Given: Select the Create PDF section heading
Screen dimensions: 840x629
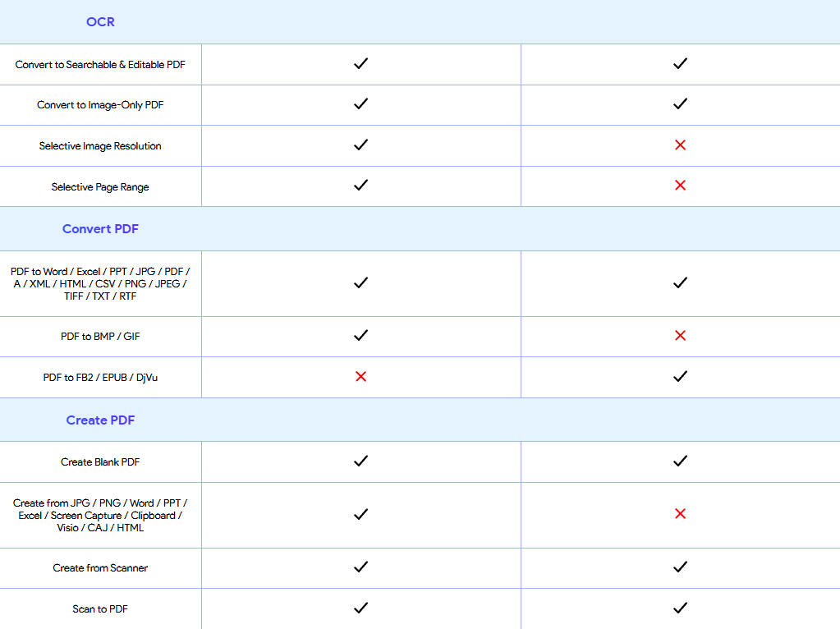Looking at the screenshot, I should (100, 420).
